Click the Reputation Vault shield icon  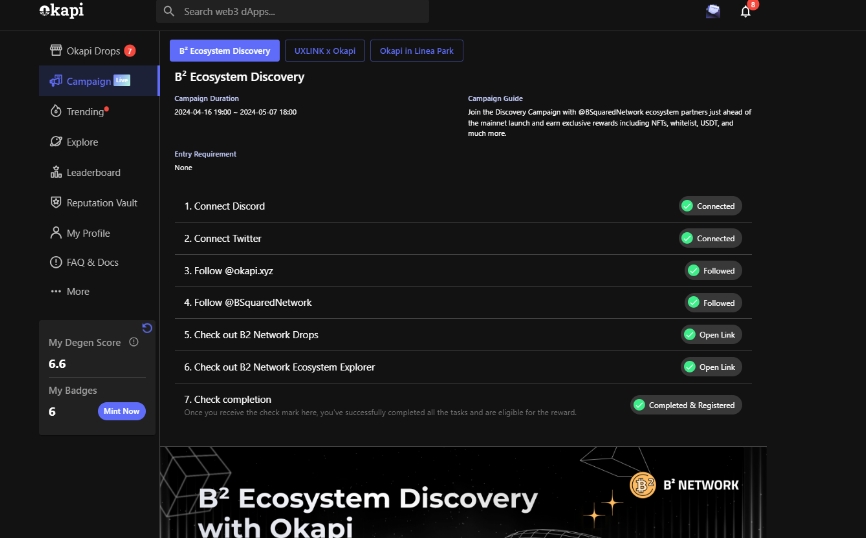[56, 202]
